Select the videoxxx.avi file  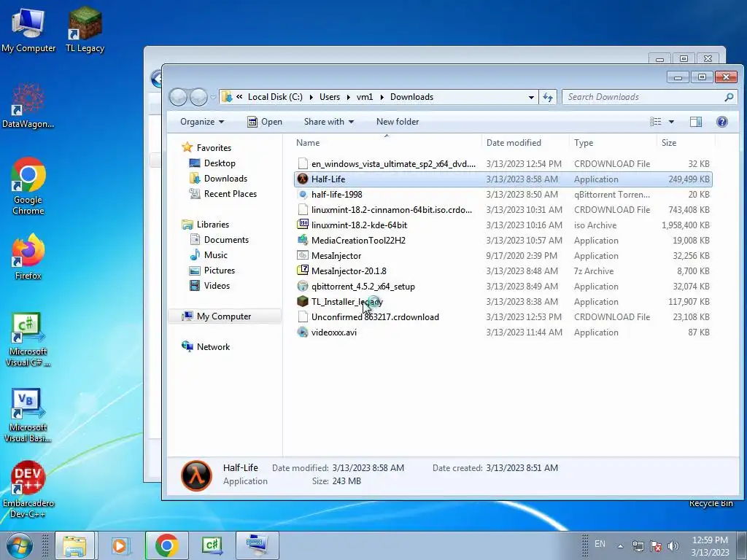coord(503,332)
